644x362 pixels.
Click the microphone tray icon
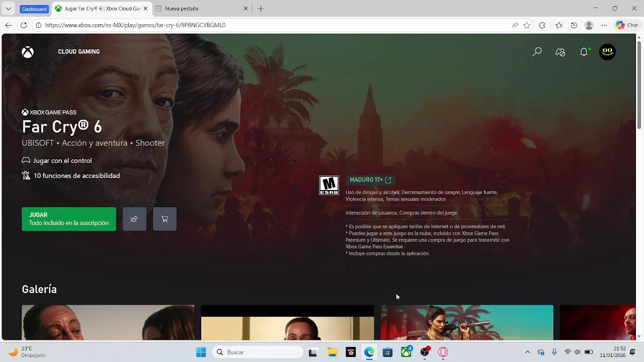[554, 352]
